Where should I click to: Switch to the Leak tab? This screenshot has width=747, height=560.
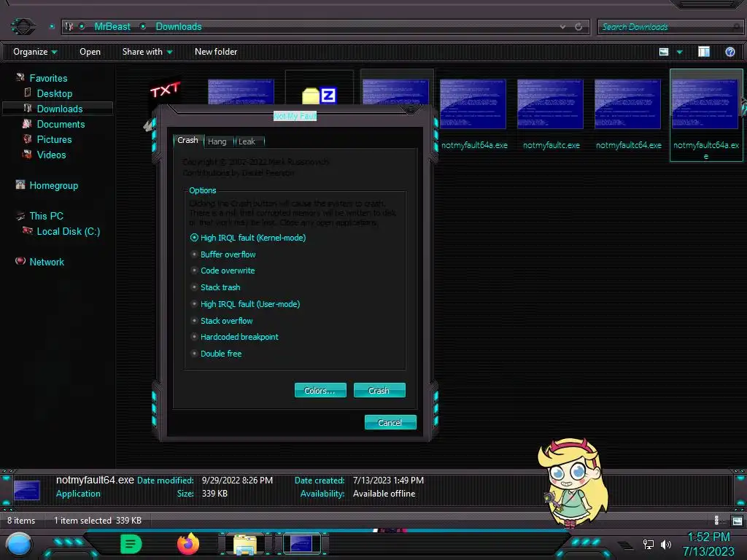pyautogui.click(x=247, y=141)
